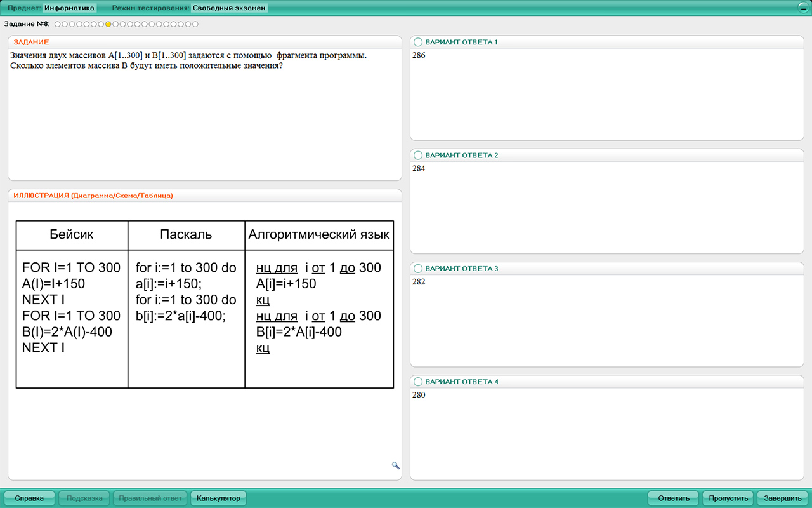This screenshot has height=508, width=812.
Task: Submit answer with the Ответить button
Action: coord(673,498)
